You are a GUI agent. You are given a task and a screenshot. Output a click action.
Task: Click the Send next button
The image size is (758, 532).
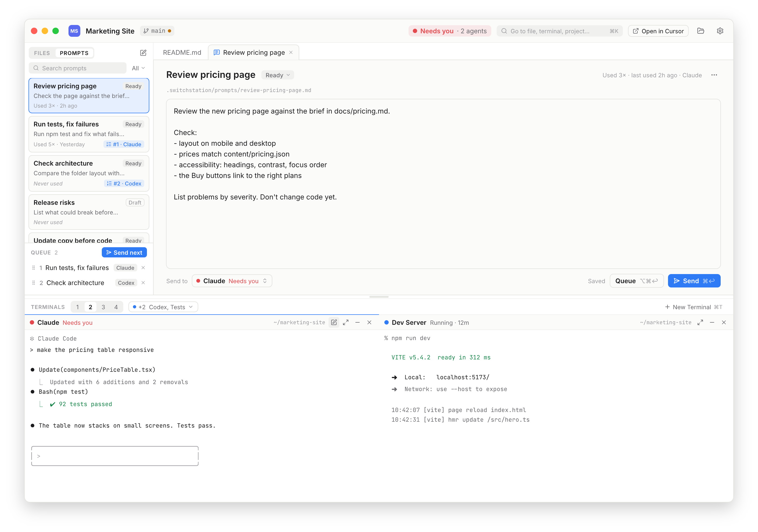tap(124, 252)
